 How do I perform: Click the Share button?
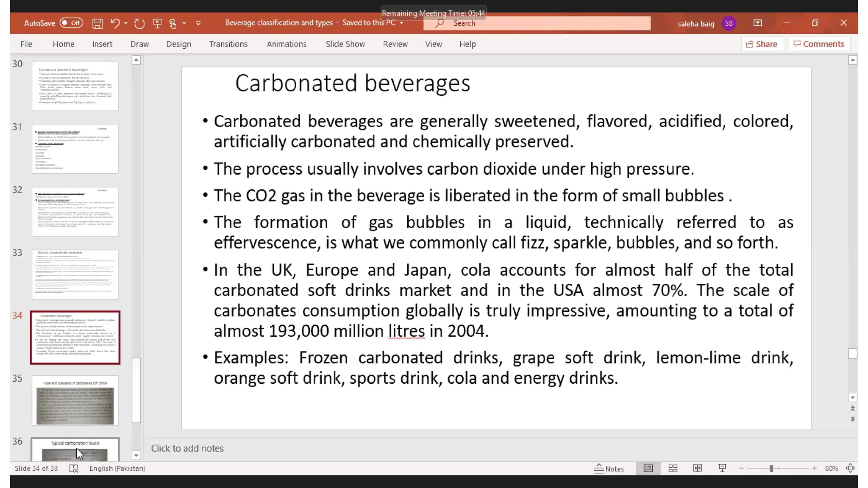point(762,44)
